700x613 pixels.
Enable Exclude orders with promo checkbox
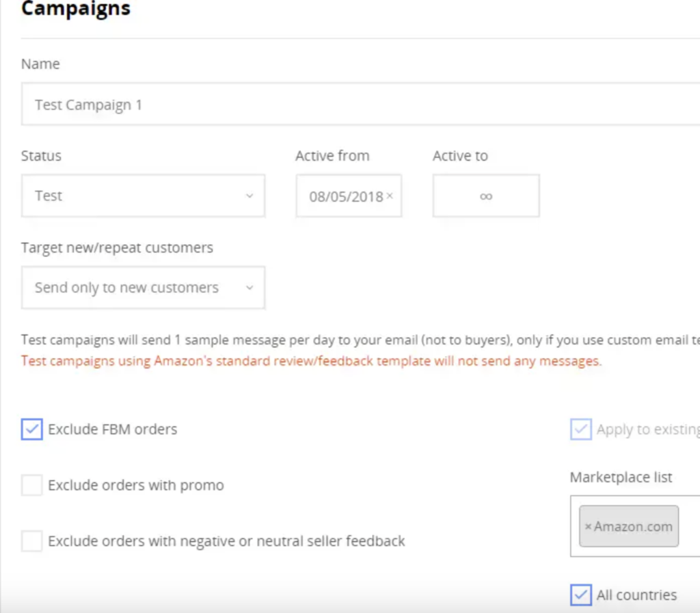click(31, 485)
